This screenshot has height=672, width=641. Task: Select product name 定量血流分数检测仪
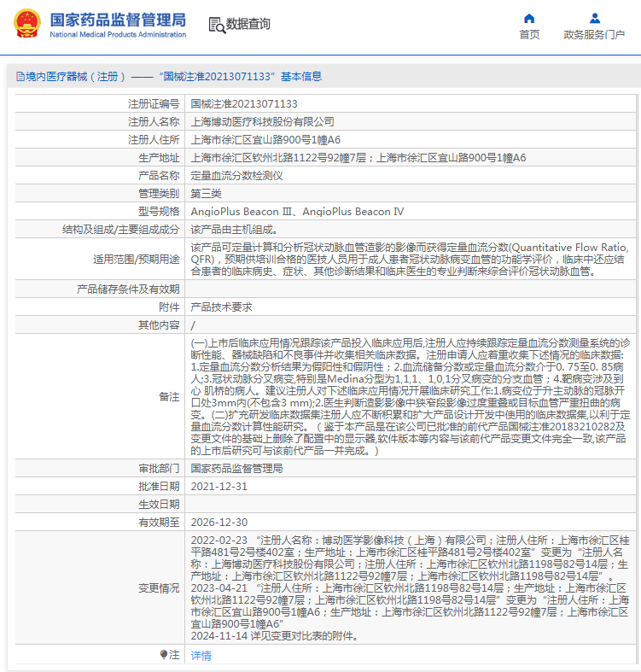[236, 176]
